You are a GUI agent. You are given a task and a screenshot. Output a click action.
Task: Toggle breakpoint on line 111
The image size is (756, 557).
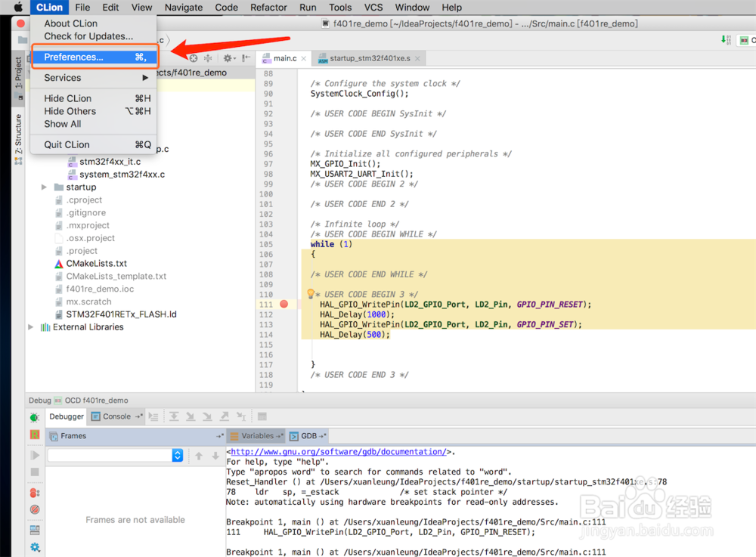(x=284, y=304)
